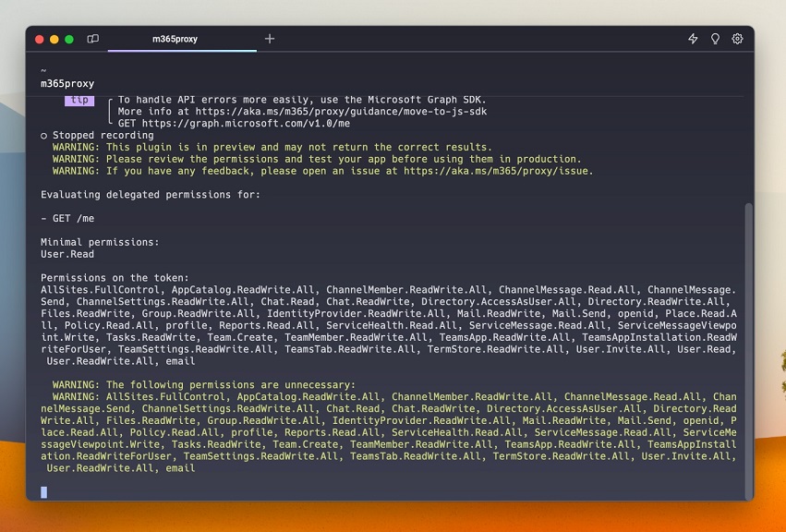Viewport: 786px width, 532px height.
Task: Click the input cursor at the prompt bottom
Action: [43, 492]
